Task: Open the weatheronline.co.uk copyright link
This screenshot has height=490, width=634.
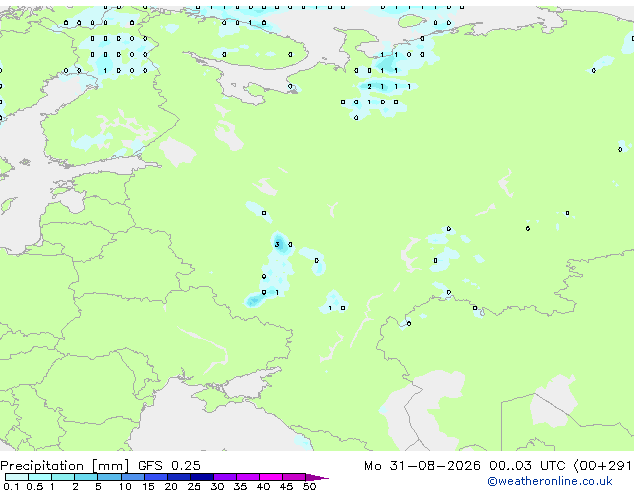Action: pyautogui.click(x=550, y=481)
